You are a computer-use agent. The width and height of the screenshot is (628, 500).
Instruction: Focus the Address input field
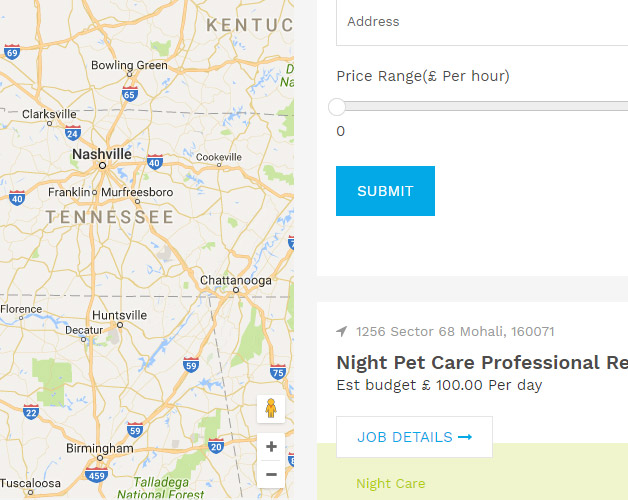(x=482, y=22)
